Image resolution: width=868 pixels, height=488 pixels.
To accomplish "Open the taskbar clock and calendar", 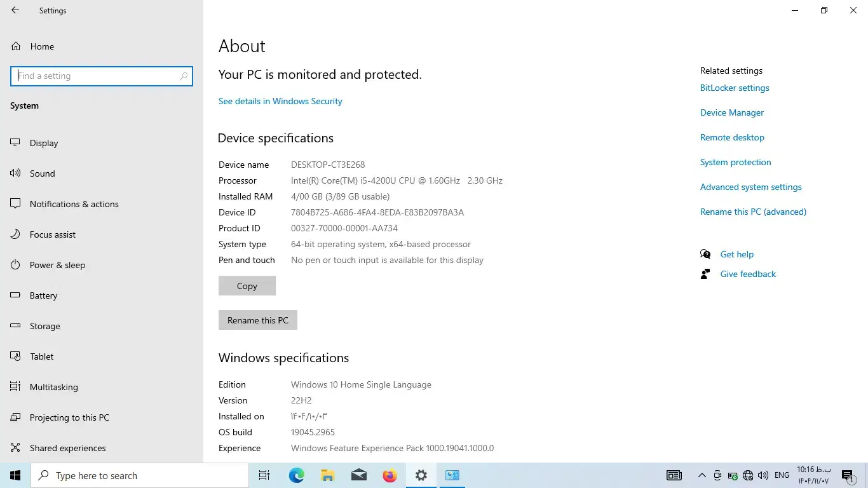I will (x=813, y=475).
